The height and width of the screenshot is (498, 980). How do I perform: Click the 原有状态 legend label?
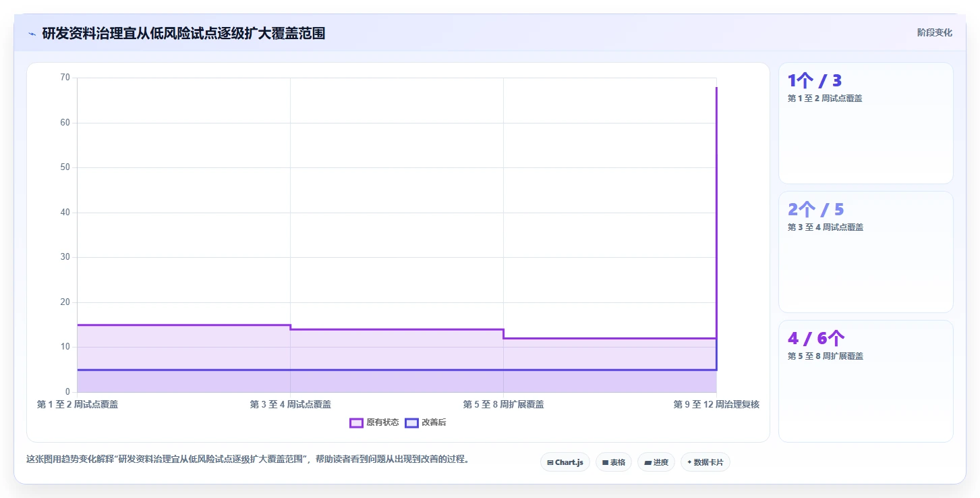(x=382, y=423)
